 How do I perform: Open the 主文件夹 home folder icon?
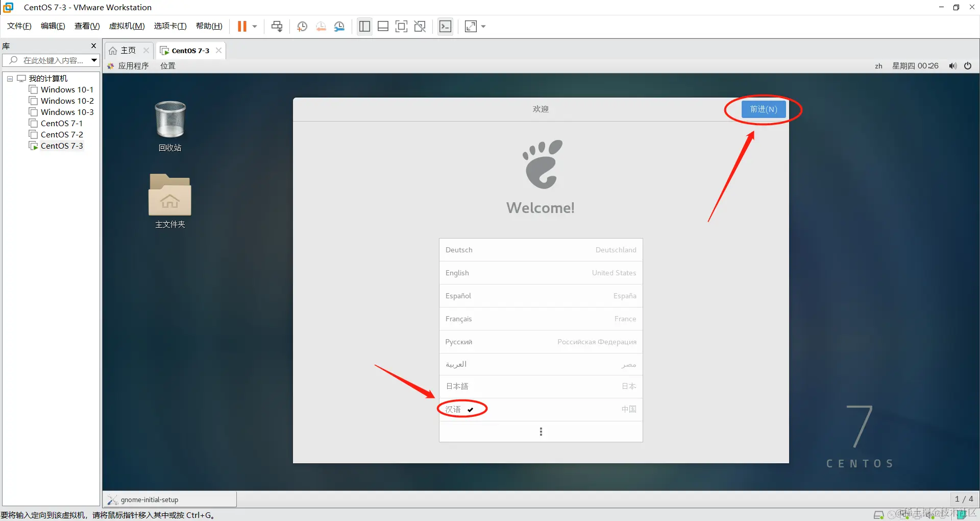(170, 201)
